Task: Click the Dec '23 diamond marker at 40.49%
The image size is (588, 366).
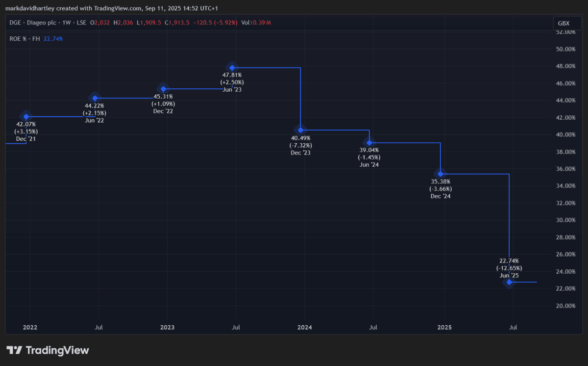Action: pos(301,130)
